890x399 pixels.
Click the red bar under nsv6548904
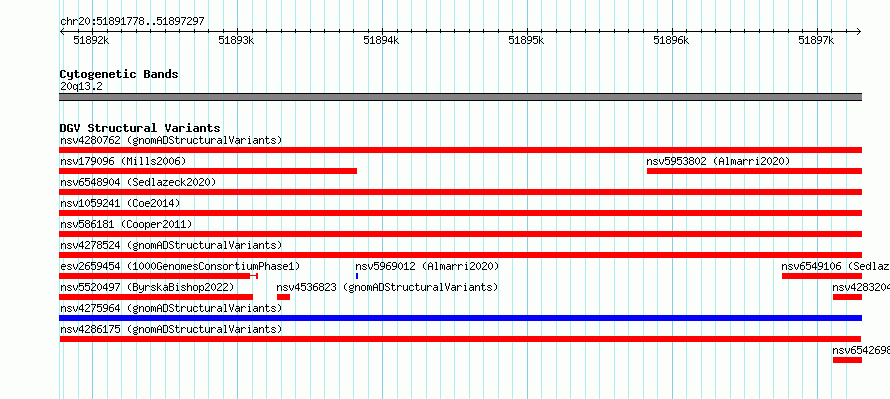pyautogui.click(x=460, y=192)
